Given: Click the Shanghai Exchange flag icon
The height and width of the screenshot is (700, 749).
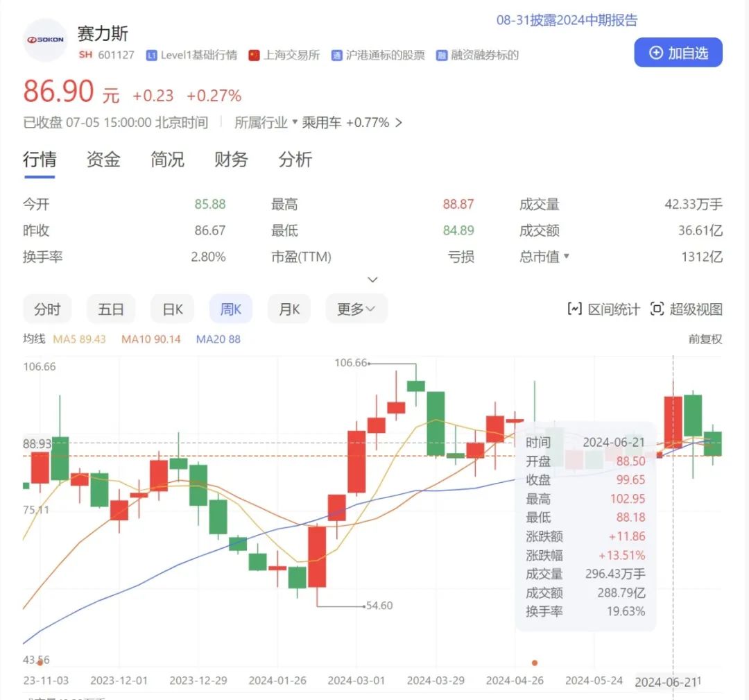Looking at the screenshot, I should tap(254, 56).
